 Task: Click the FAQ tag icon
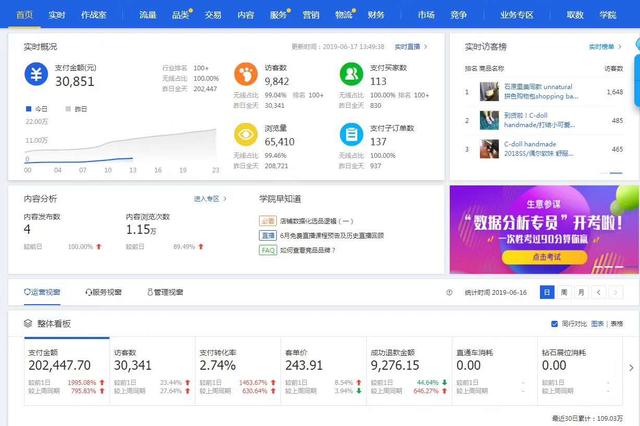click(x=268, y=250)
